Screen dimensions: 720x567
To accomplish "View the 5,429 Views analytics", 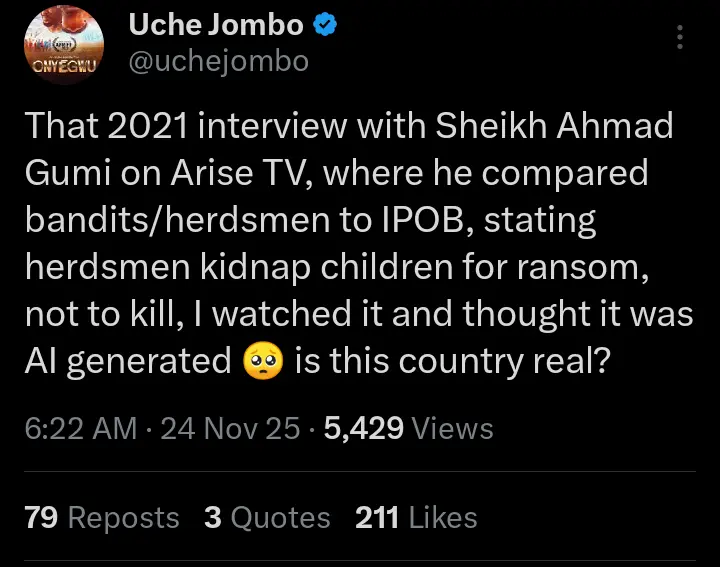I will click(x=408, y=429).
